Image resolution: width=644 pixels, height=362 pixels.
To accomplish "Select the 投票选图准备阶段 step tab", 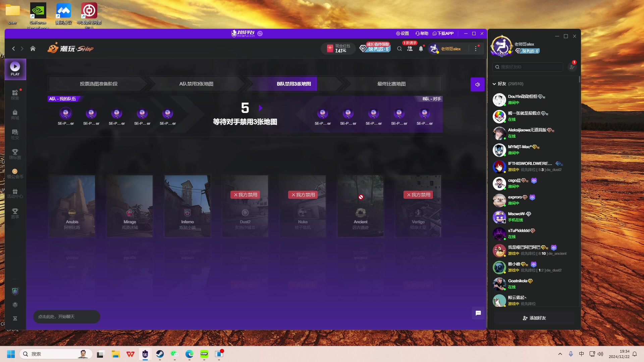I will coord(99,84).
